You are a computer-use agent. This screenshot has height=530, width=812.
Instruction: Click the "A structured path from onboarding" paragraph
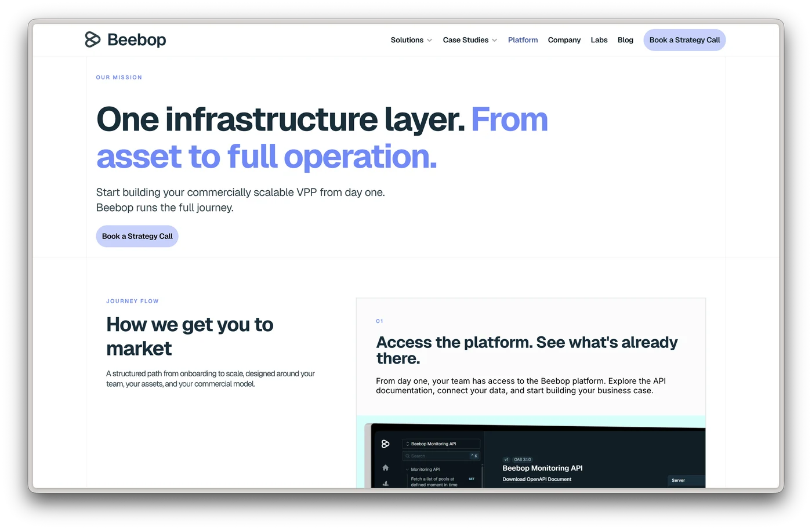point(211,379)
